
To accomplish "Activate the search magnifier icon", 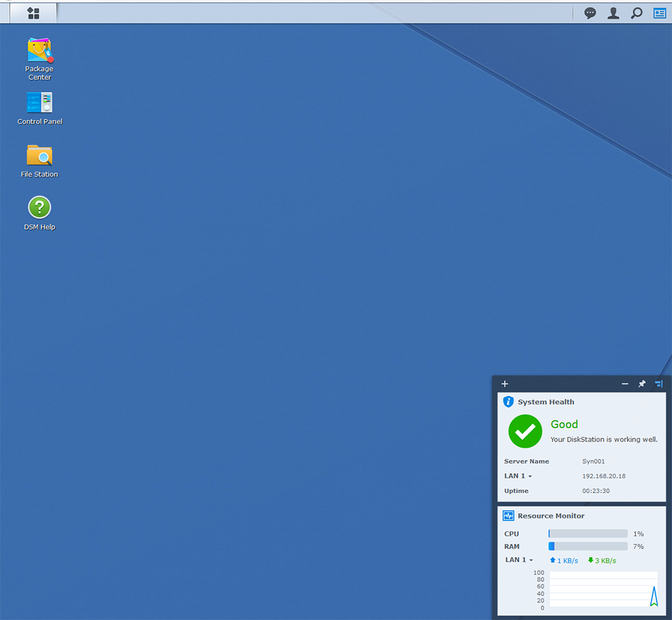I will pyautogui.click(x=636, y=13).
